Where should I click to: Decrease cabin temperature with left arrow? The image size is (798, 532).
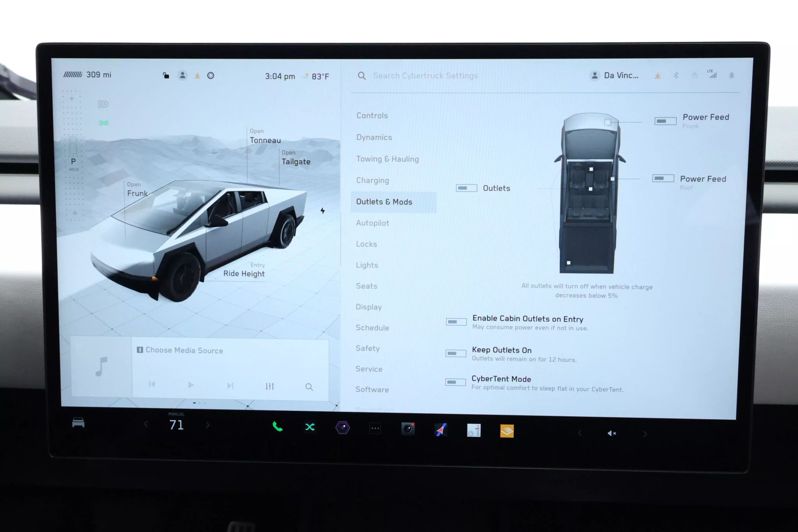pos(146,424)
